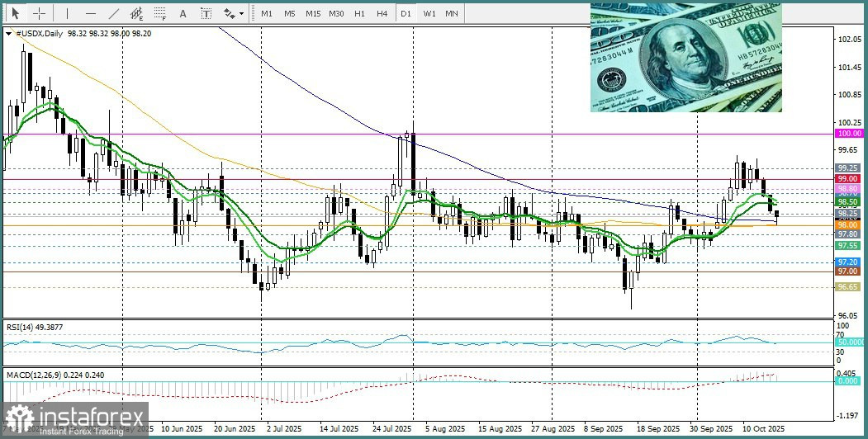868x439 pixels.
Task: Click the 99.00 red price label
Action: point(849,179)
